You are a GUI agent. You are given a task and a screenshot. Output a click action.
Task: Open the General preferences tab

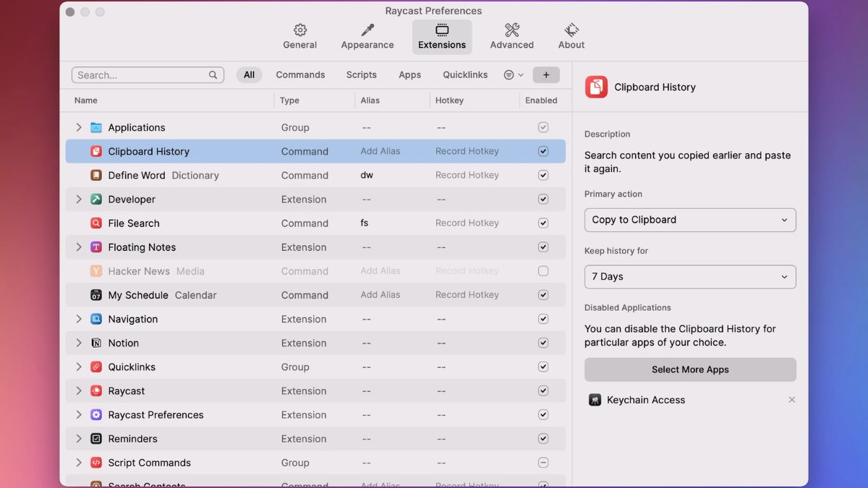(300, 37)
